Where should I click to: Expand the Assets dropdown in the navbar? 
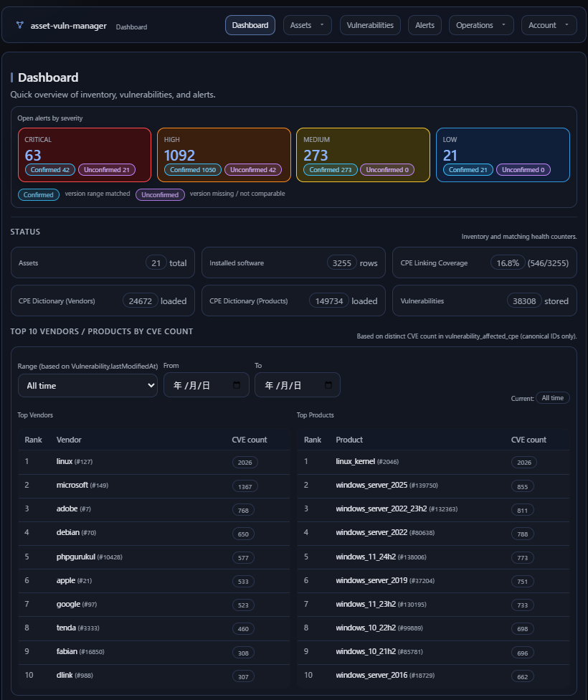[307, 24]
